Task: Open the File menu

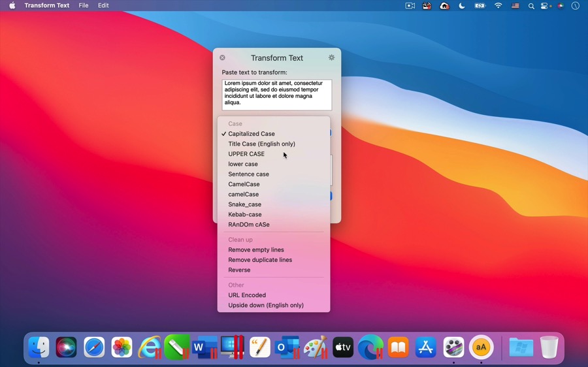Action: click(x=84, y=6)
